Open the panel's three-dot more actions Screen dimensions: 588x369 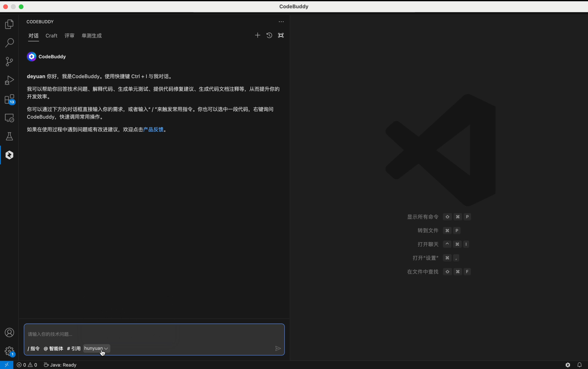click(x=281, y=22)
